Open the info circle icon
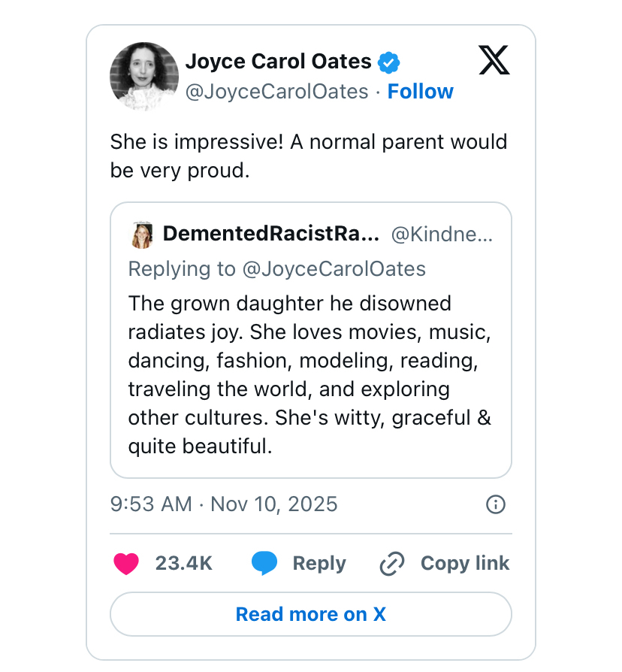 (496, 504)
